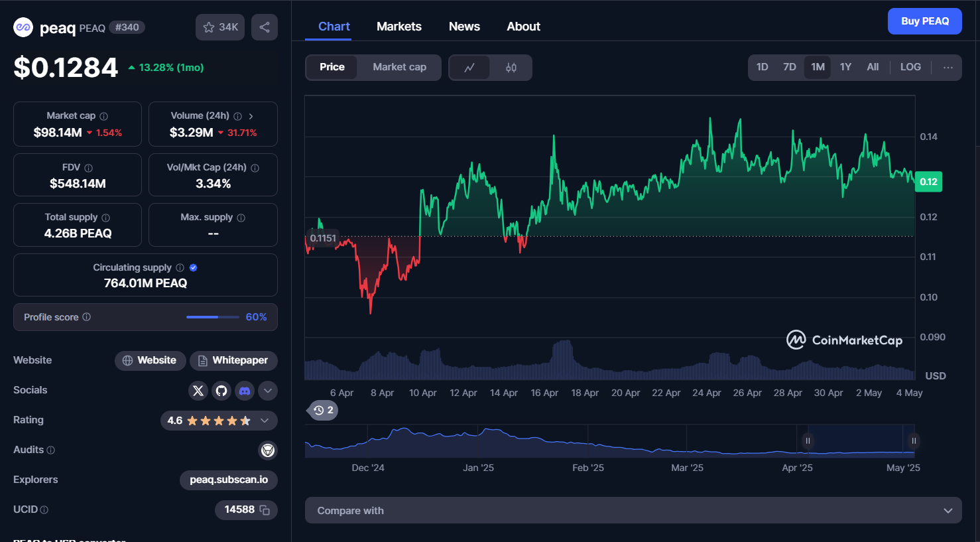Screen dimensions: 980x542
Task: Expand more socials chevron
Action: coord(268,391)
